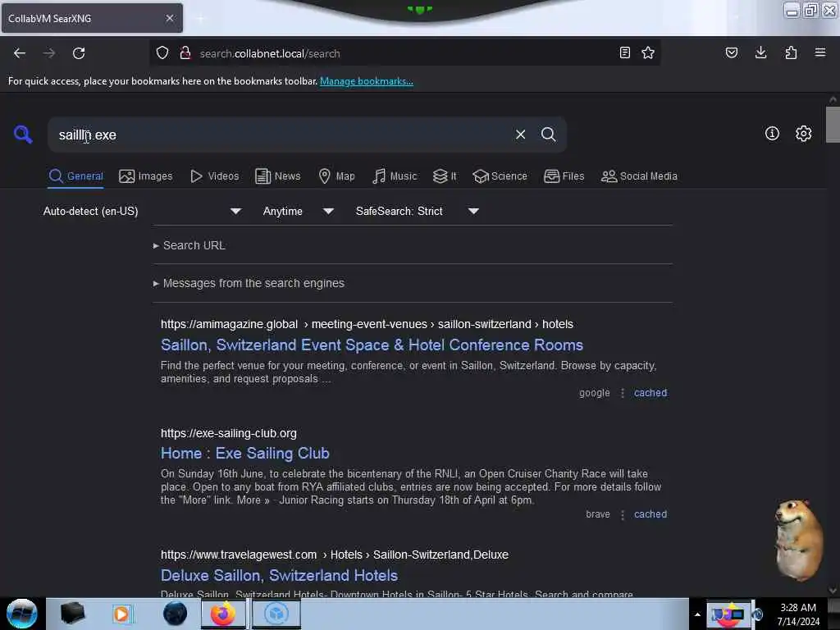Image resolution: width=840 pixels, height=630 pixels.
Task: Reload the current page
Action: tap(79, 53)
